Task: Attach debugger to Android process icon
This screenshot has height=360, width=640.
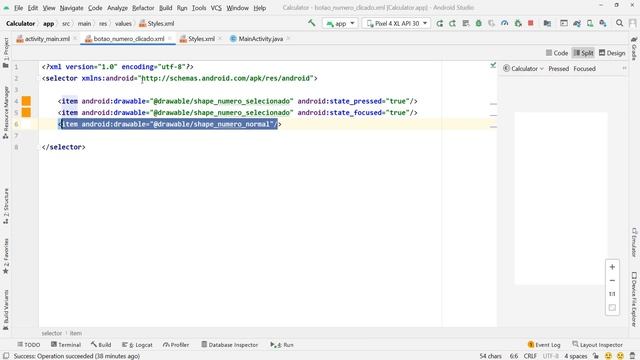Action: pos(518,24)
